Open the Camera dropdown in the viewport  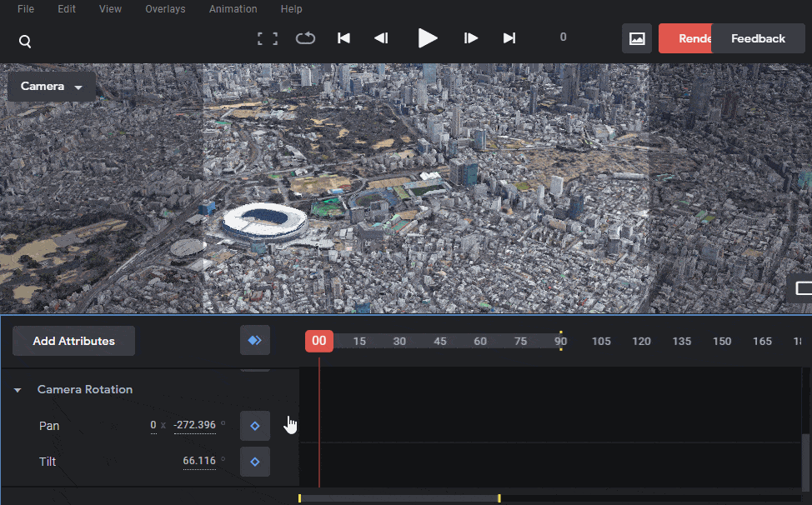point(51,86)
